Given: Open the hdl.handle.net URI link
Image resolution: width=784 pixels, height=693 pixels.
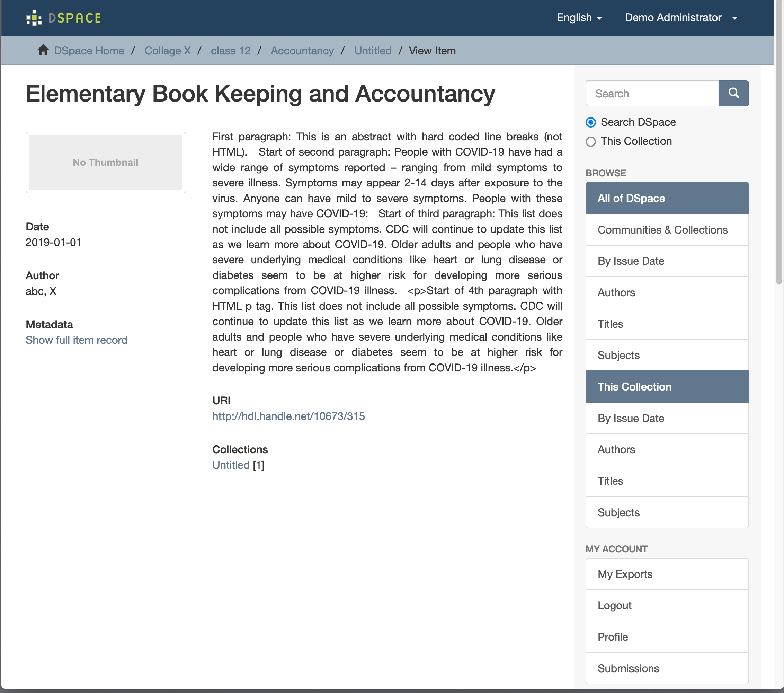Looking at the screenshot, I should tap(288, 416).
